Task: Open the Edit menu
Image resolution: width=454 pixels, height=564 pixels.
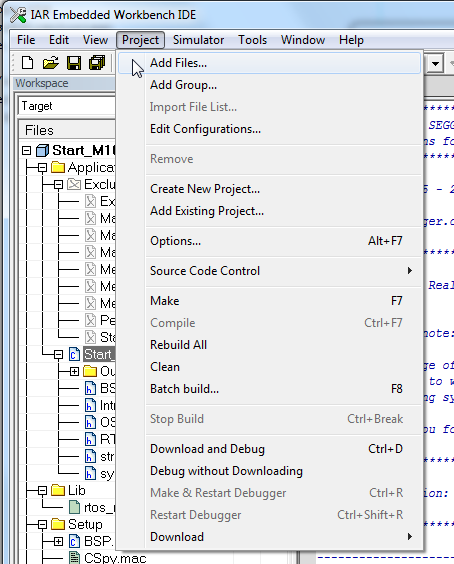Action: pyautogui.click(x=59, y=40)
